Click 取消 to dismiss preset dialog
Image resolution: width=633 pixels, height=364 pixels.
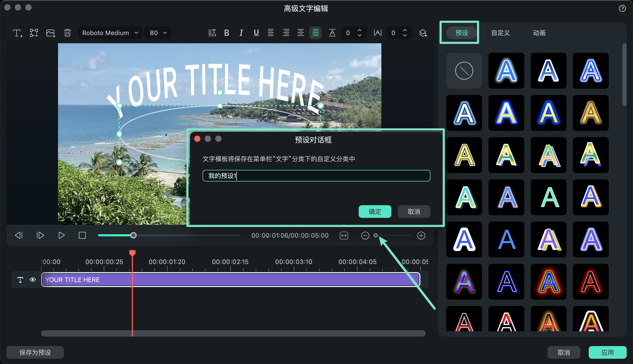click(x=414, y=212)
